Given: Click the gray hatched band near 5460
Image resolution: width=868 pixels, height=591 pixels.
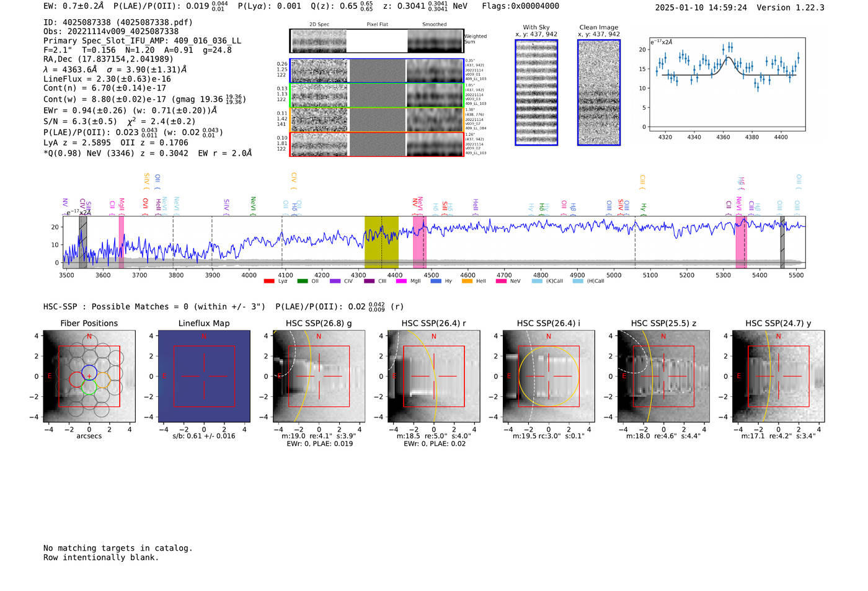Looking at the screenshot, I should [782, 242].
